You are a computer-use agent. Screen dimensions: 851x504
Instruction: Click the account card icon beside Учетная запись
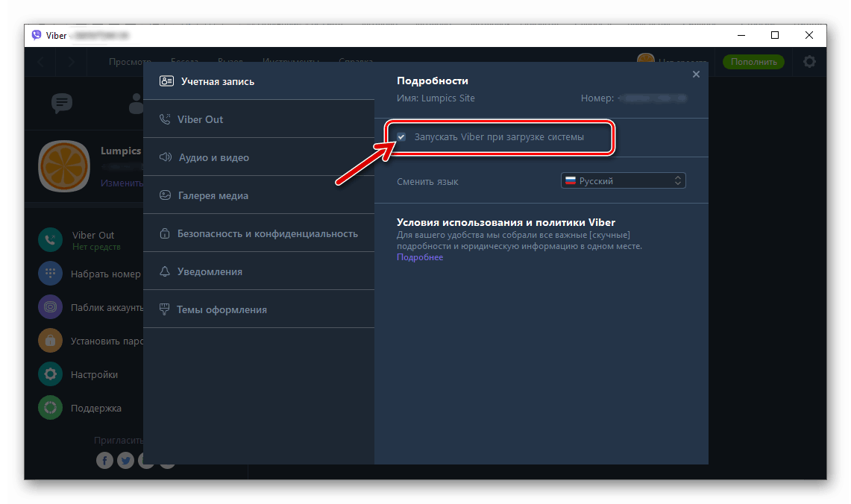tap(166, 81)
